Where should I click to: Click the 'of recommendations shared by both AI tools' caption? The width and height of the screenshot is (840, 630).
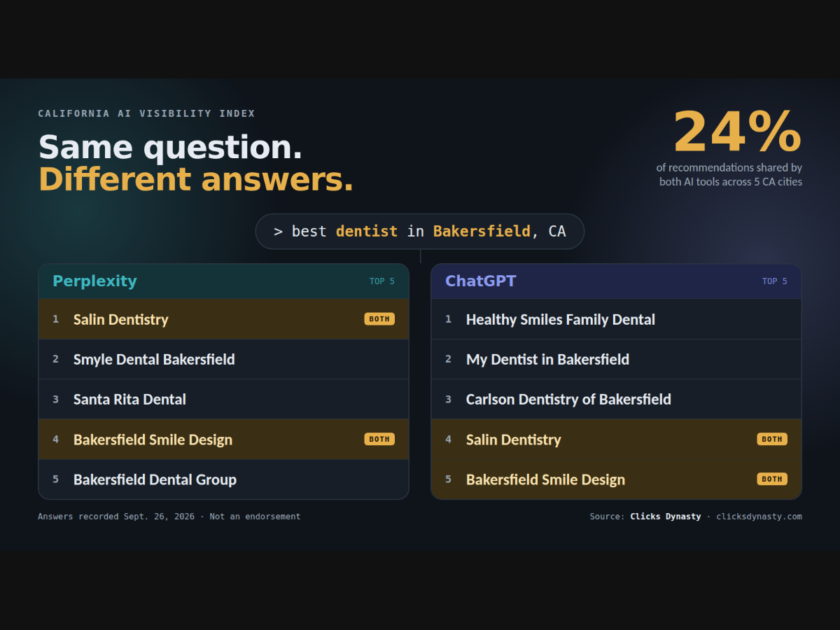coord(729,175)
